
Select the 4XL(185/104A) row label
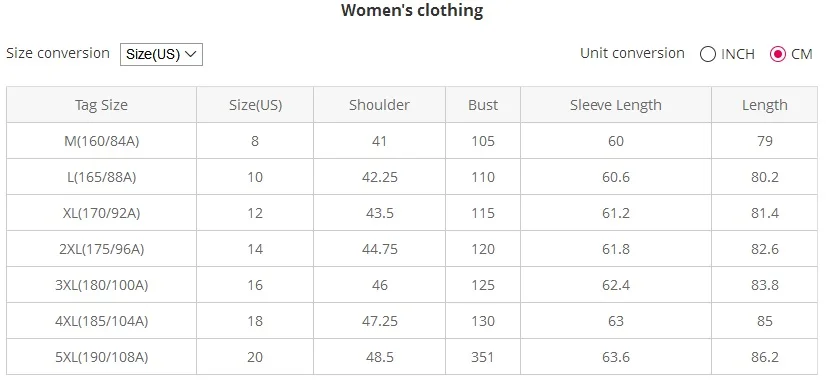(x=101, y=320)
